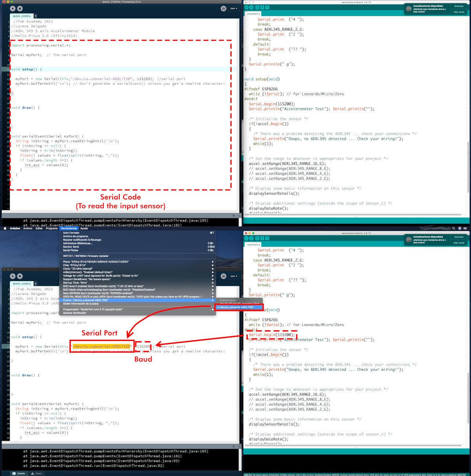Choose Archivo de programa menu entry
Image resolution: width=471 pixels, height=476 pixels.
138,236
